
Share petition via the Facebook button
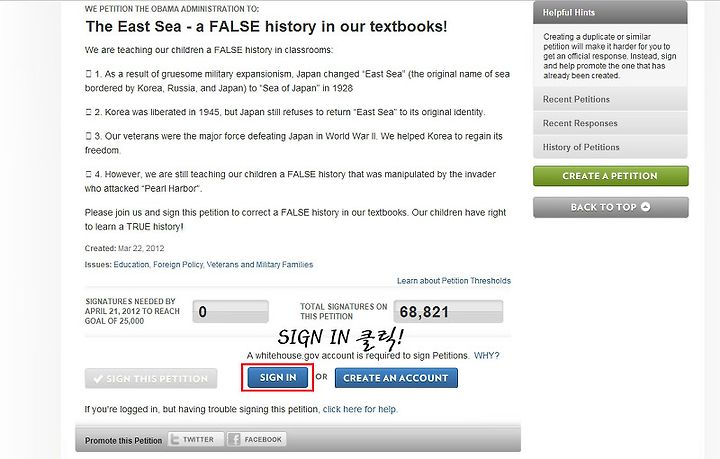[x=257, y=439]
